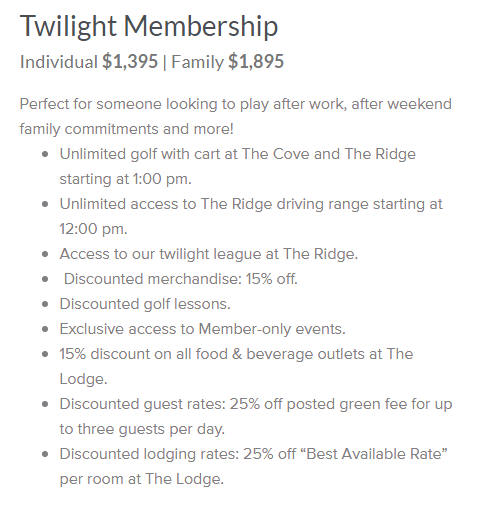The height and width of the screenshot is (510, 482).
Task: Click 'to three guests per day' line
Action: [142, 429]
